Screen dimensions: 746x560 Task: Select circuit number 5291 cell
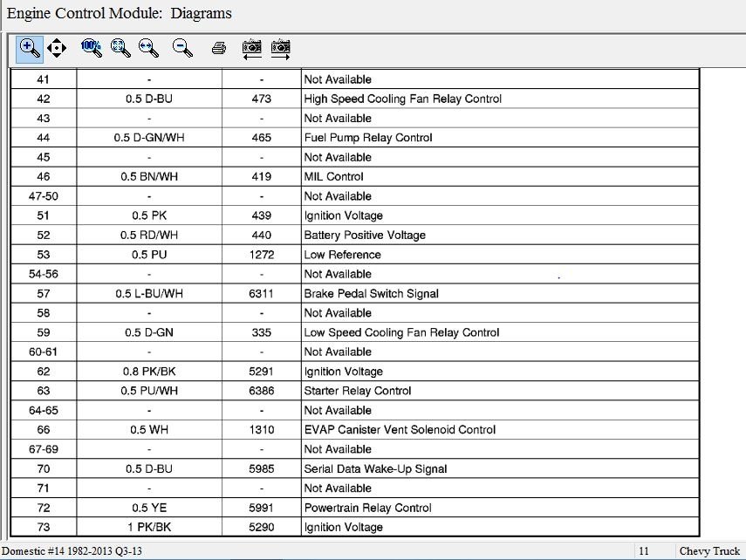pos(261,371)
